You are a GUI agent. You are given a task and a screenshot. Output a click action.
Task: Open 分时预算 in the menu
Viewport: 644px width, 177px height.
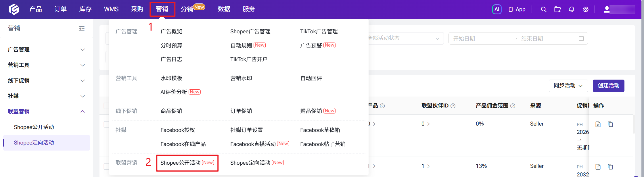(171, 45)
